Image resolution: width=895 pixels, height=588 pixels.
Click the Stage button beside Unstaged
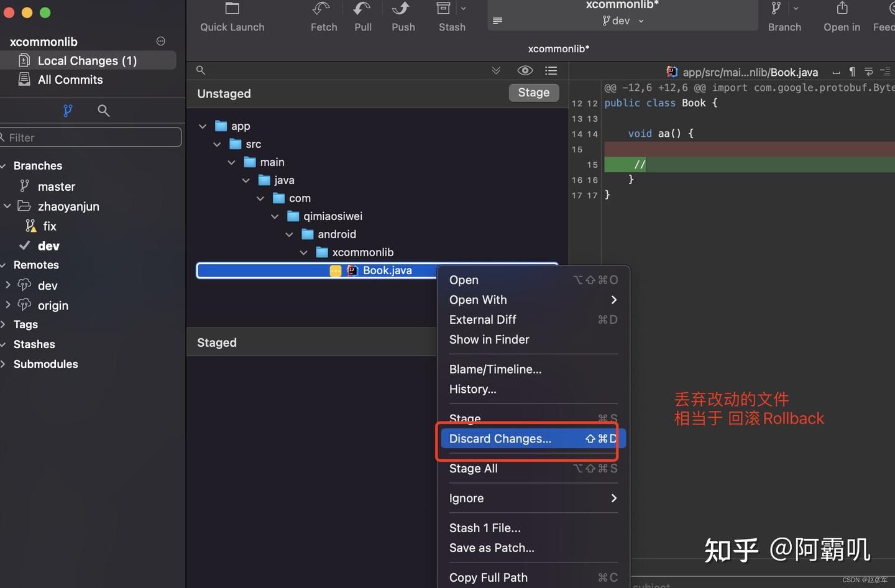click(534, 93)
